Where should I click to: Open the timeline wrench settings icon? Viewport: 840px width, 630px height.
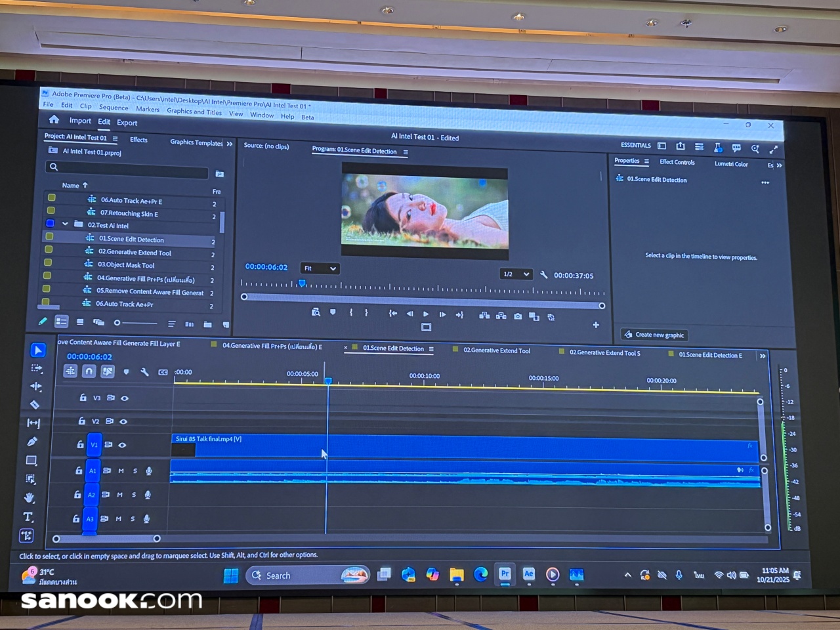(x=144, y=372)
